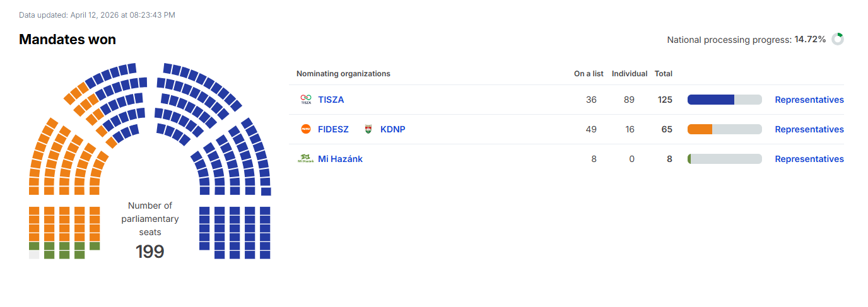Open the FIDESZ party name link
This screenshot has width=868, height=307.
click(333, 129)
